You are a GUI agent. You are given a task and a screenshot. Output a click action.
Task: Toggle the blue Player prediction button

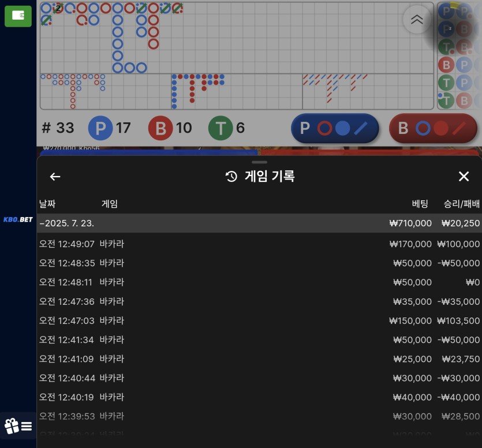coord(335,128)
